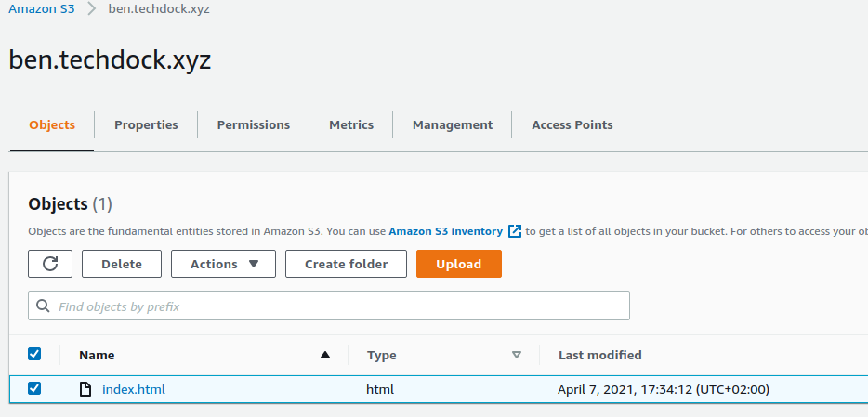Click the Create folder button

coord(346,264)
